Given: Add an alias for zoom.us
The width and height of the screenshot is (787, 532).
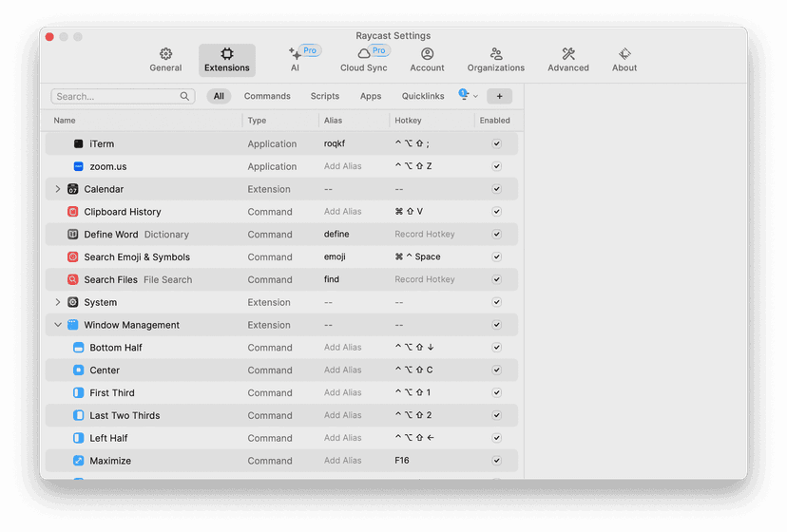Looking at the screenshot, I should click(343, 166).
